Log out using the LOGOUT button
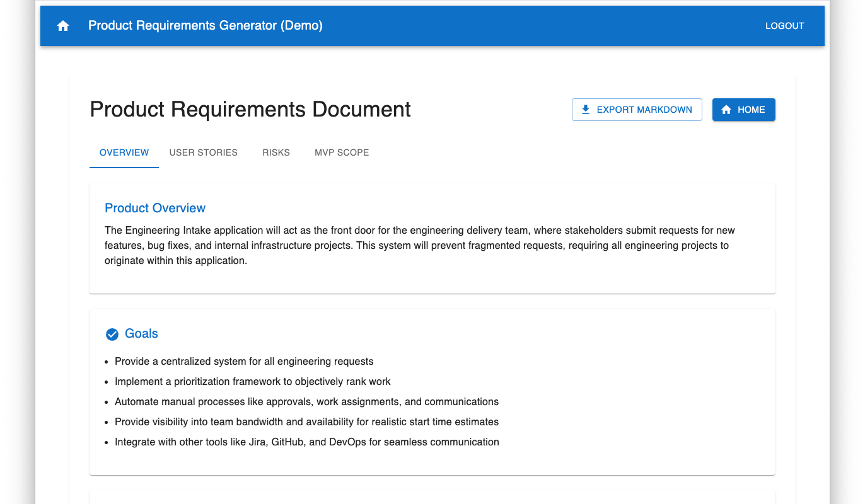This screenshot has height=504, width=865. 784,26
